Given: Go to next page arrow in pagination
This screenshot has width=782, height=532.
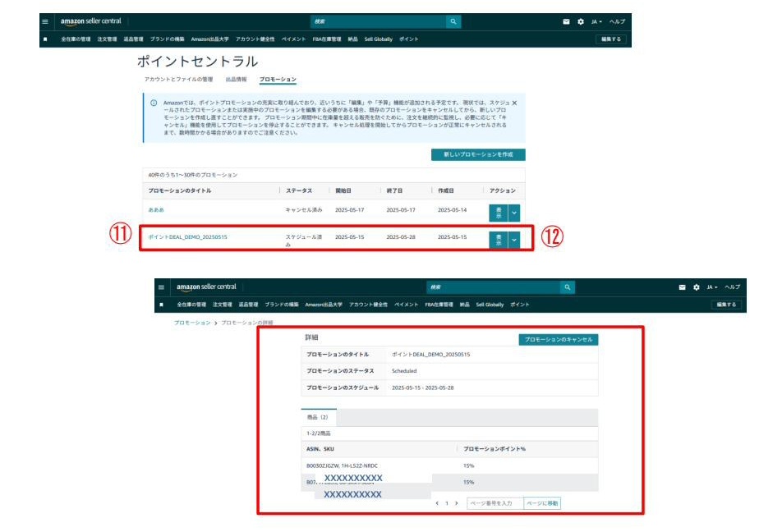Looking at the screenshot, I should coord(457,503).
